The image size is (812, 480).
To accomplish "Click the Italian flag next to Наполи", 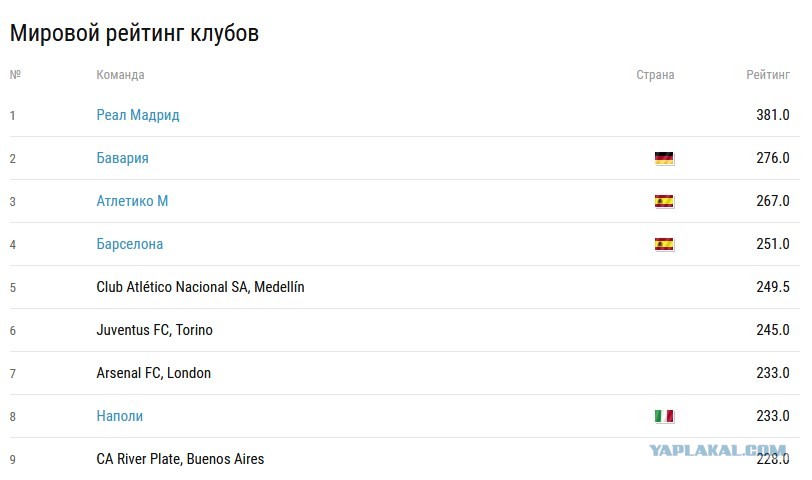I will 664,416.
